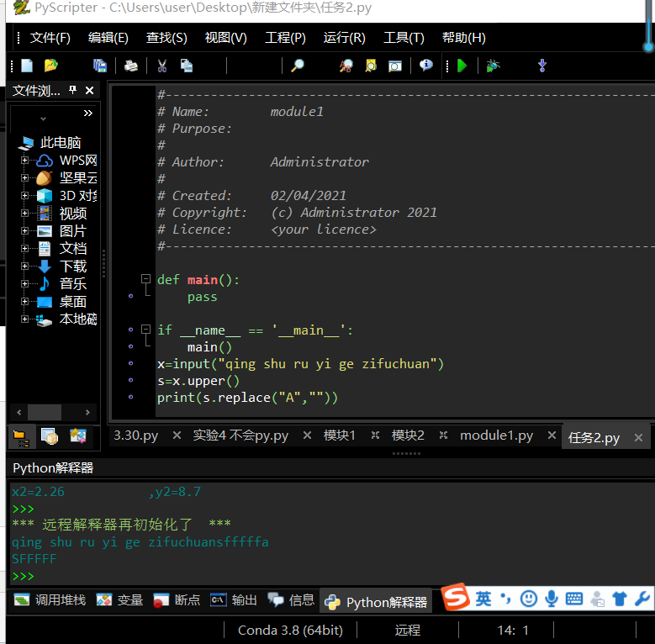Switch to the 实验4 不会py.py tab
This screenshot has height=644, width=655.
coord(240,435)
